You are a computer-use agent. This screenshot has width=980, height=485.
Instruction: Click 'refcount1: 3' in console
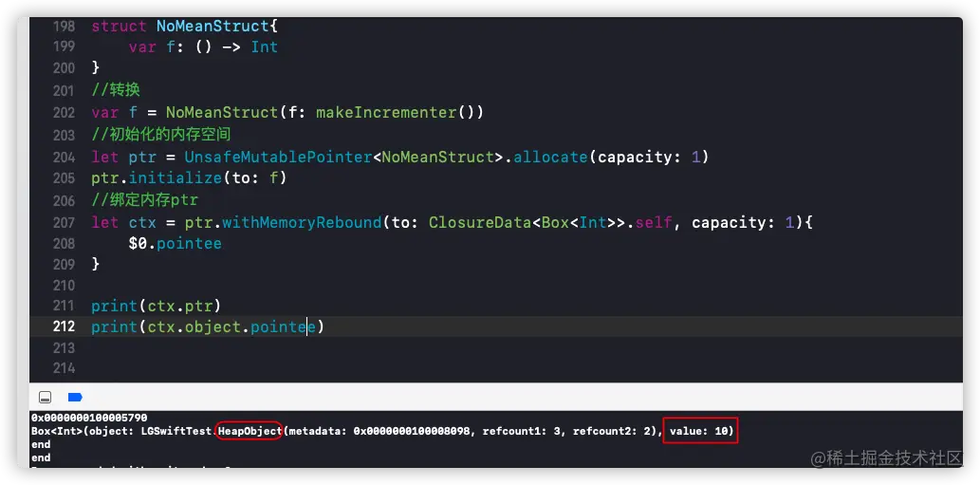(522, 431)
